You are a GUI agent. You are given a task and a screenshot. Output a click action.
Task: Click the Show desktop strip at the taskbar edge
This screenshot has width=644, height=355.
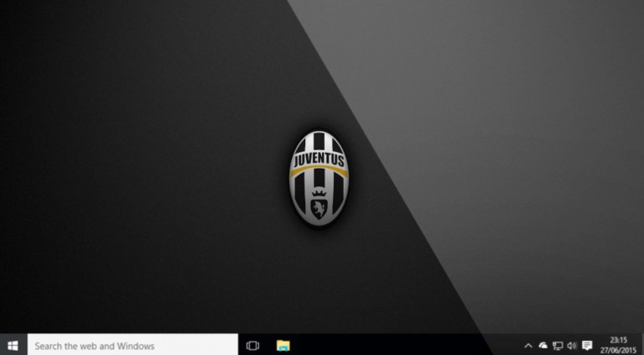(641, 344)
